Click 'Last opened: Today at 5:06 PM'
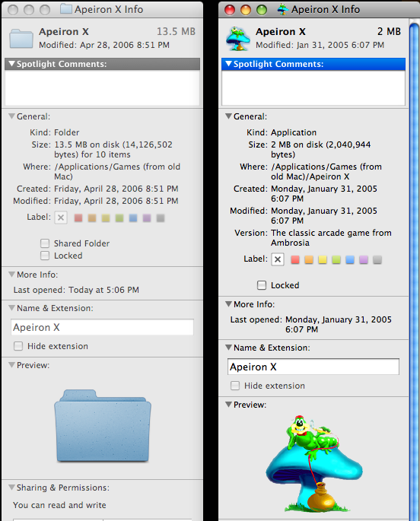The width and height of the screenshot is (420, 521). coord(76,290)
